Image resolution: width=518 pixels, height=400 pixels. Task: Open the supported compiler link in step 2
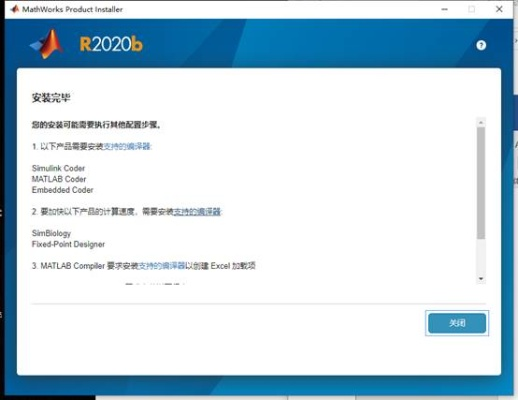coord(197,212)
